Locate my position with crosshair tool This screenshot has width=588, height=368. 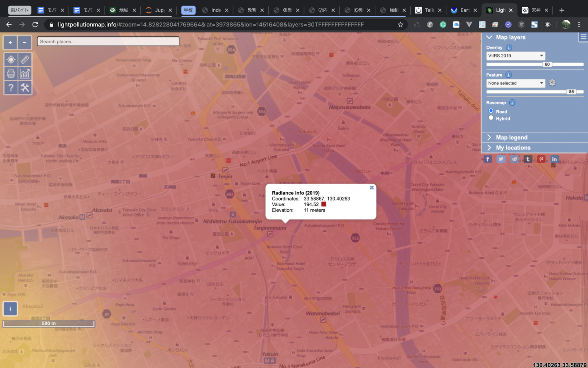click(x=11, y=59)
